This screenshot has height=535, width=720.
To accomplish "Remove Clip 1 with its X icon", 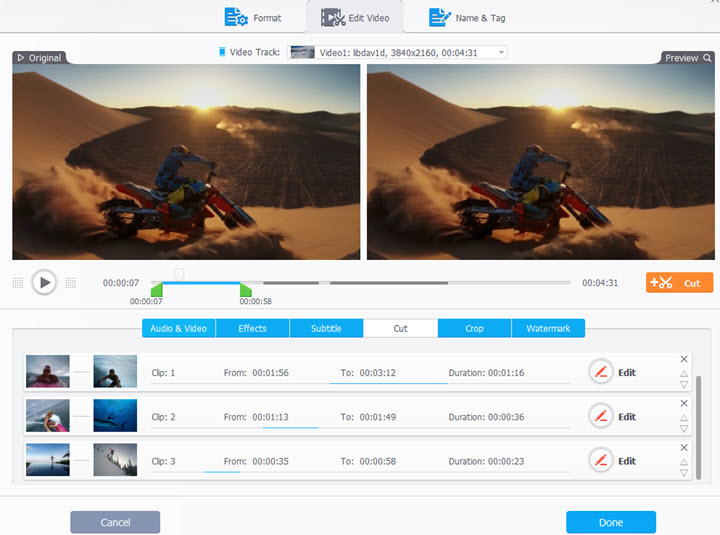I will 684,359.
